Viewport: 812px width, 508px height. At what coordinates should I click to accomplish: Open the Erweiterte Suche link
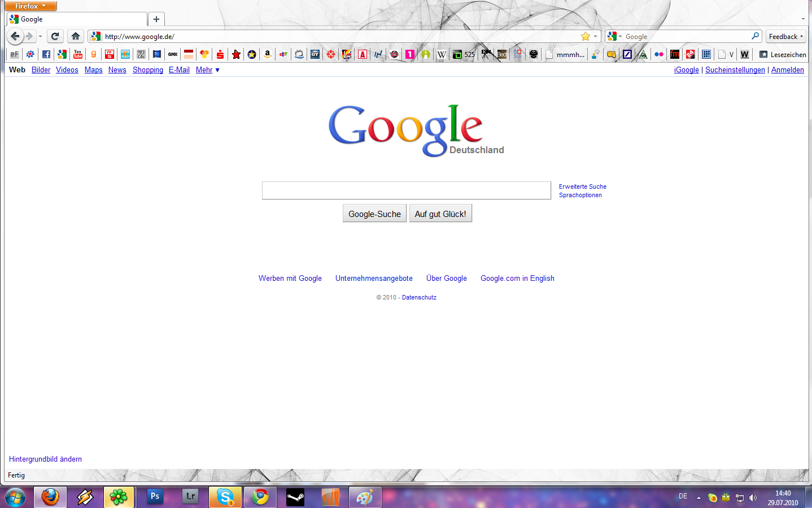point(582,186)
